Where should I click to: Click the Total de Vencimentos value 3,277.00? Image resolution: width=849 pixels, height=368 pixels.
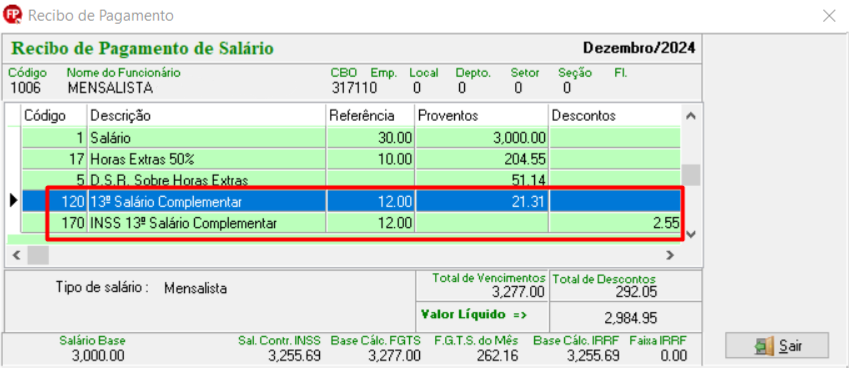pyautogui.click(x=517, y=292)
